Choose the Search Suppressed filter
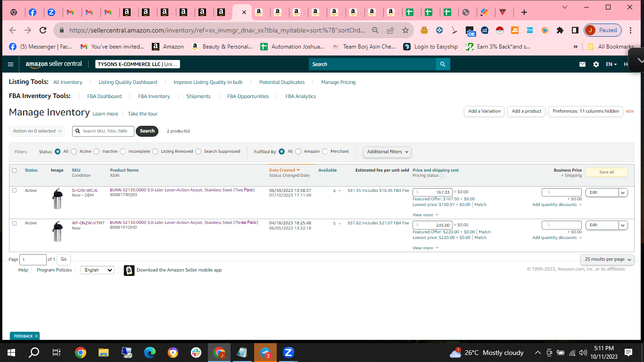Screen dimensions: 644x362 198,152
